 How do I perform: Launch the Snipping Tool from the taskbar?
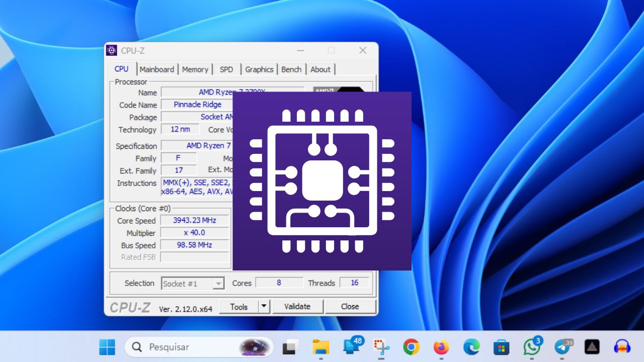click(x=381, y=347)
